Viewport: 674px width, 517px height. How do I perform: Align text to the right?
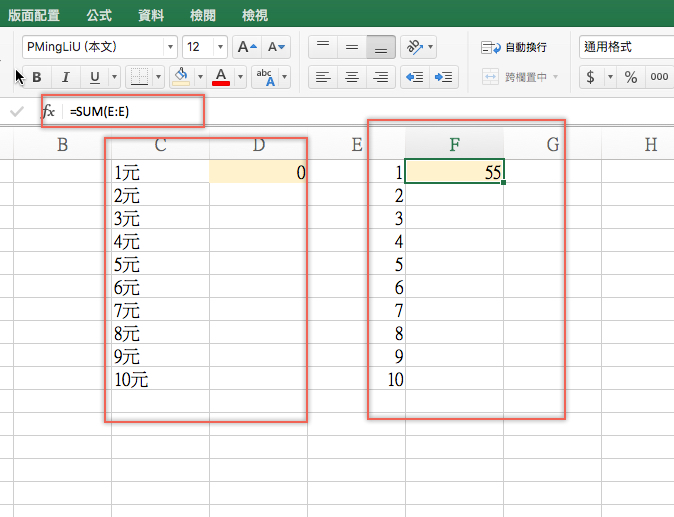pyautogui.click(x=380, y=77)
